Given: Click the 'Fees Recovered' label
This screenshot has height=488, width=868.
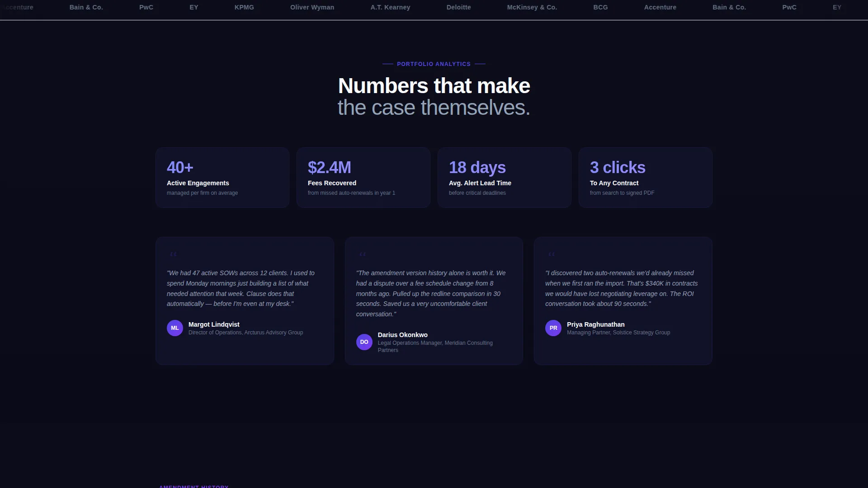Looking at the screenshot, I should [x=332, y=183].
